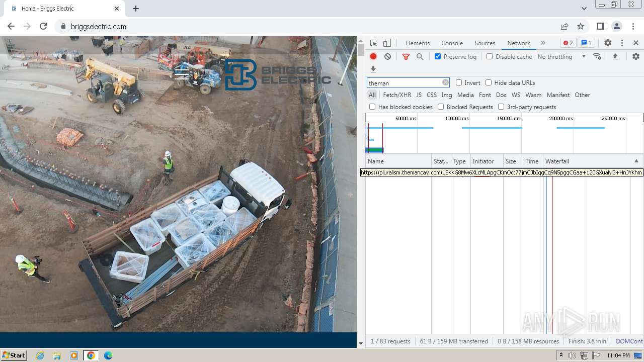Sort requests by Size column
The height and width of the screenshot is (362, 644).
click(513, 161)
